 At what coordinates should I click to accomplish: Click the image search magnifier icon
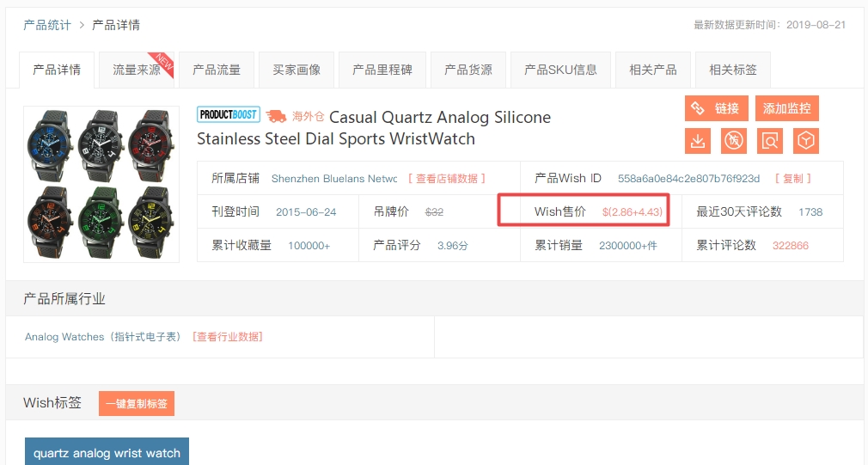[x=770, y=141]
